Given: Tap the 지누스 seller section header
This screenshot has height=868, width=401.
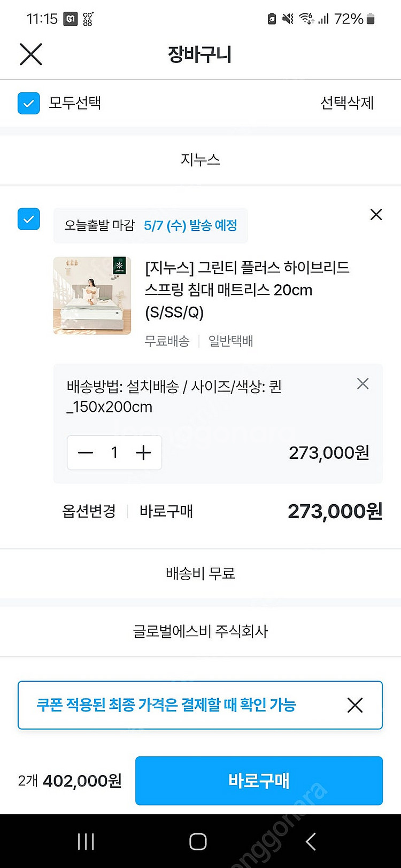Looking at the screenshot, I should pyautogui.click(x=200, y=160).
